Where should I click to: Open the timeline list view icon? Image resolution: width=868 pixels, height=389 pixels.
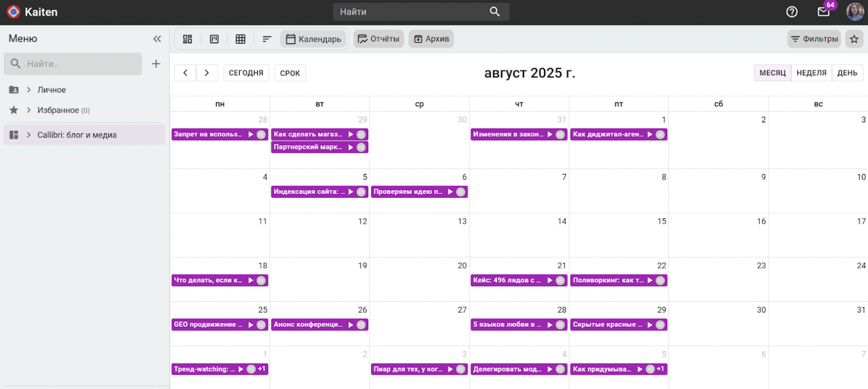(267, 39)
